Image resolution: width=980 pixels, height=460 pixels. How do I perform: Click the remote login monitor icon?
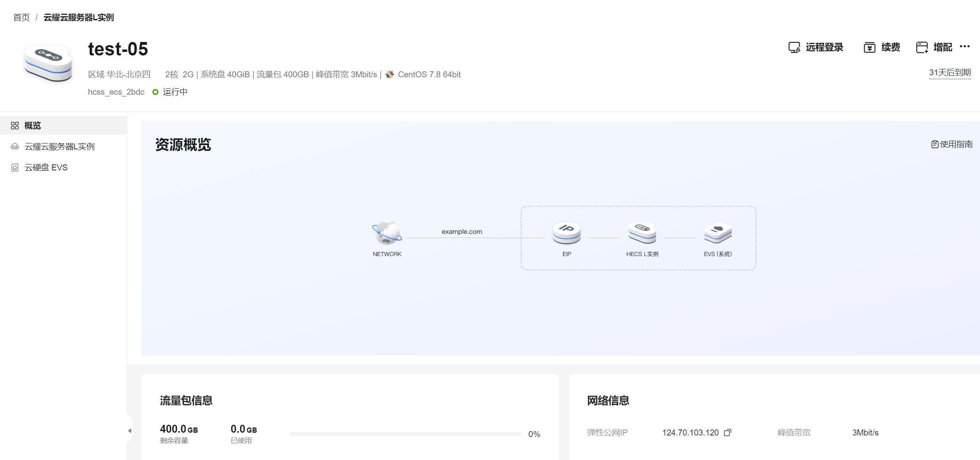(x=794, y=48)
